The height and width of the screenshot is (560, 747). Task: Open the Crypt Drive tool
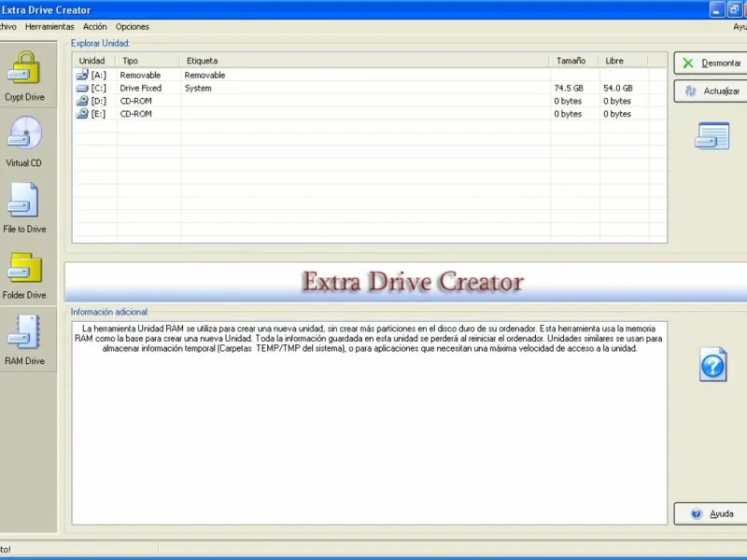25,77
